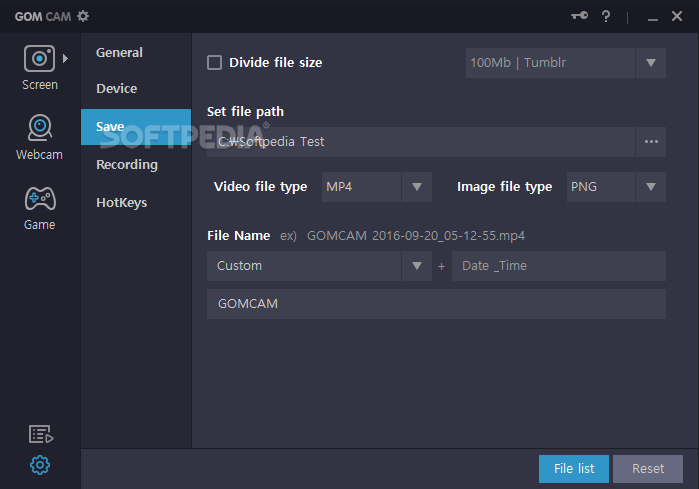The width and height of the screenshot is (699, 489).
Task: Select the Game recording mode icon
Action: 40,199
